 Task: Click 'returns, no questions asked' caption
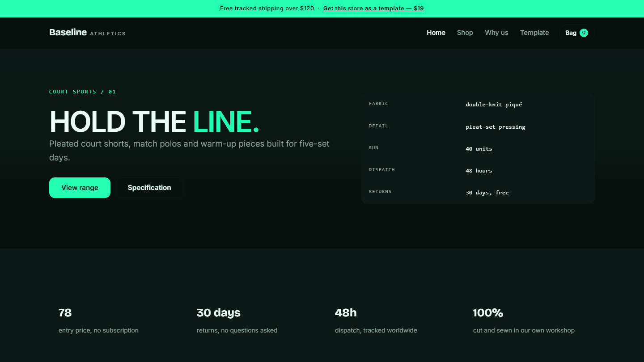(x=237, y=331)
